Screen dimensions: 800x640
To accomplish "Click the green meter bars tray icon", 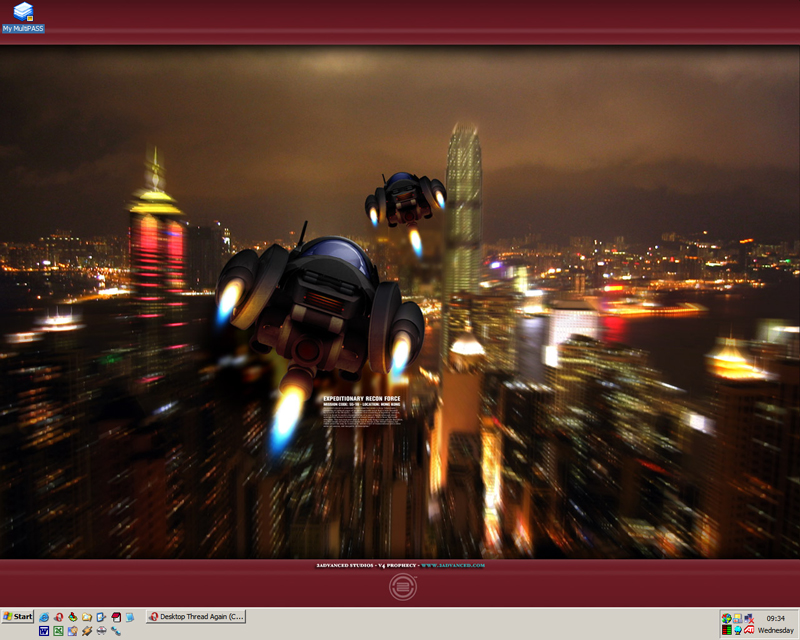I will (727, 631).
